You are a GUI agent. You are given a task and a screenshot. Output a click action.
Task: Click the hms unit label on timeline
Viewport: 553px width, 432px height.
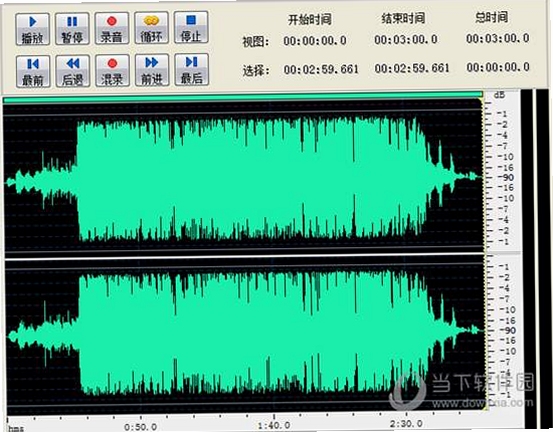click(16, 428)
